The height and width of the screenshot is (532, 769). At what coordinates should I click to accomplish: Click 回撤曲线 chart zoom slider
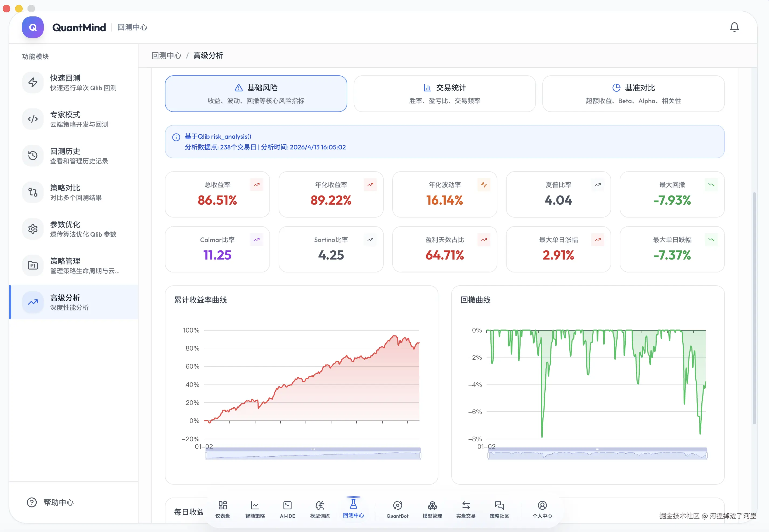coord(597,454)
